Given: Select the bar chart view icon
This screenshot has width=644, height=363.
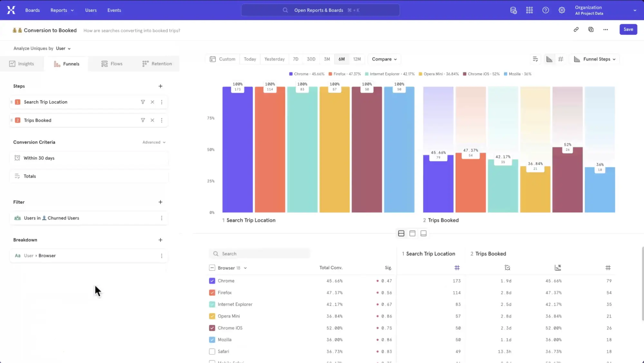Looking at the screenshot, I should 549,59.
